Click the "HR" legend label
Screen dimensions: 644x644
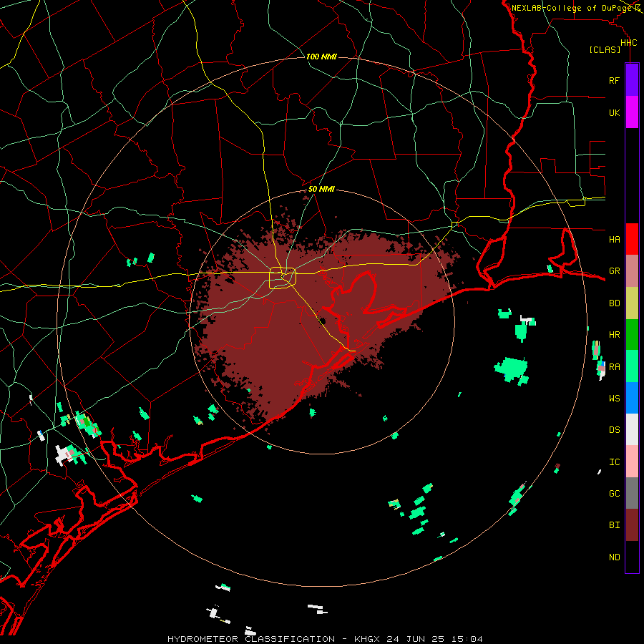(614, 335)
